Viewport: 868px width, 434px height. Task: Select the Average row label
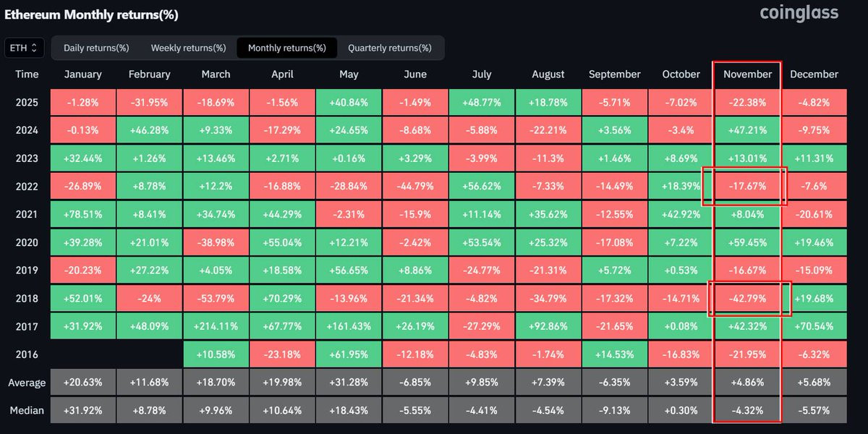click(x=27, y=383)
